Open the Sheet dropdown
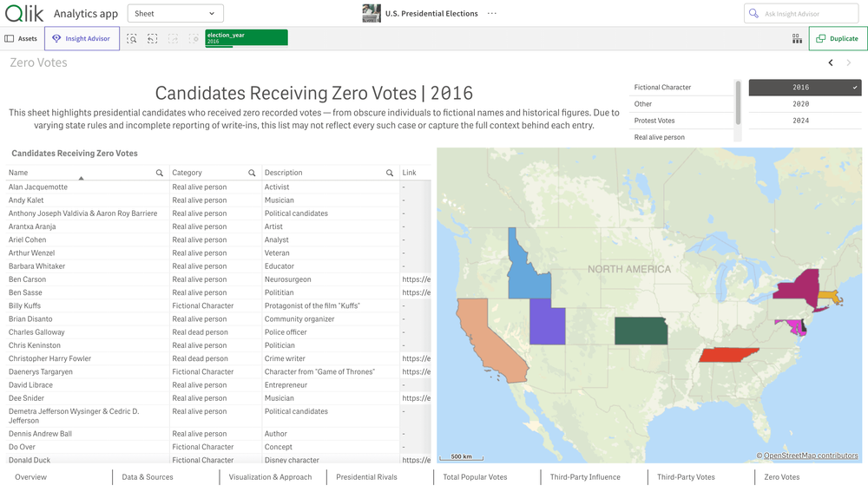Screen dimensions: 868x492 tap(175, 14)
